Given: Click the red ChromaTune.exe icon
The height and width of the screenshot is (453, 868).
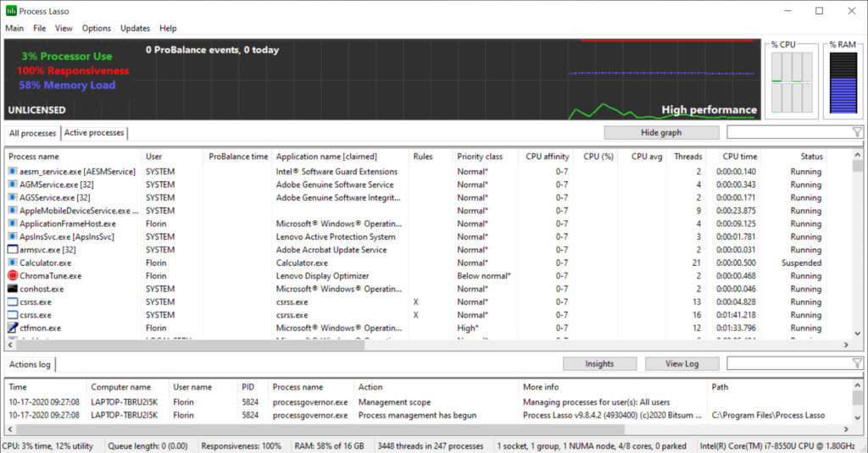Looking at the screenshot, I should (x=13, y=275).
